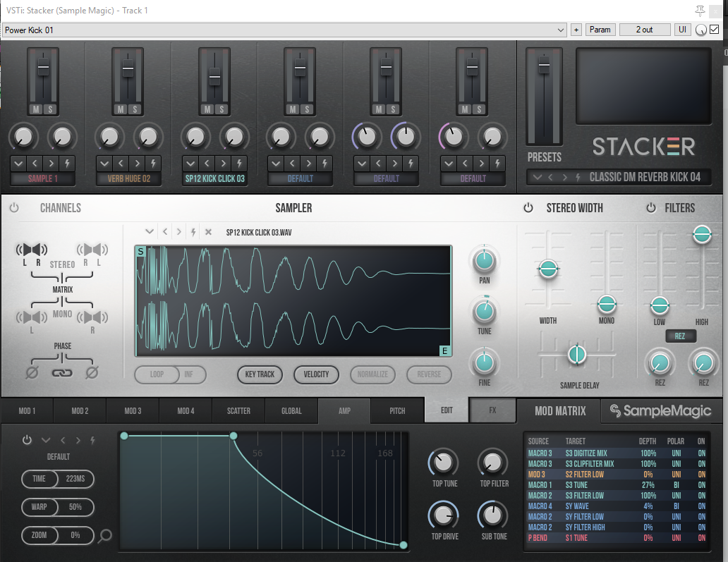The width and height of the screenshot is (728, 562).
Task: Select the mono L speaker icon
Action: (32, 317)
